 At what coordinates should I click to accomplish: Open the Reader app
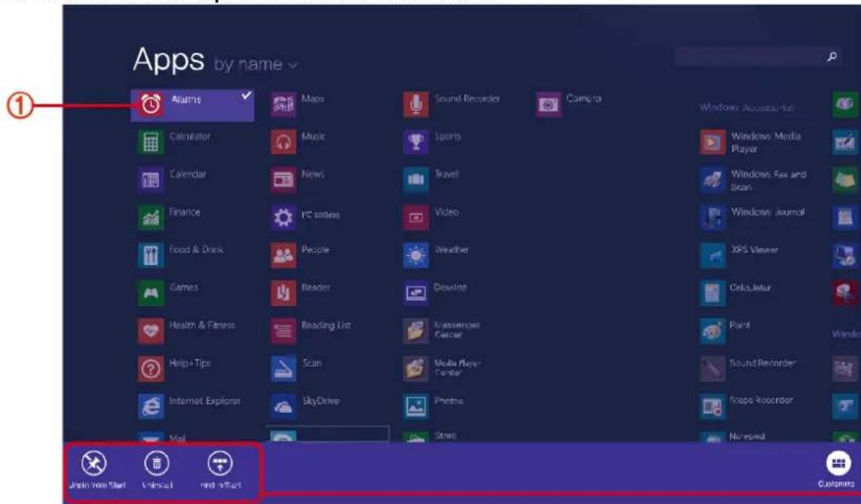[x=301, y=293]
